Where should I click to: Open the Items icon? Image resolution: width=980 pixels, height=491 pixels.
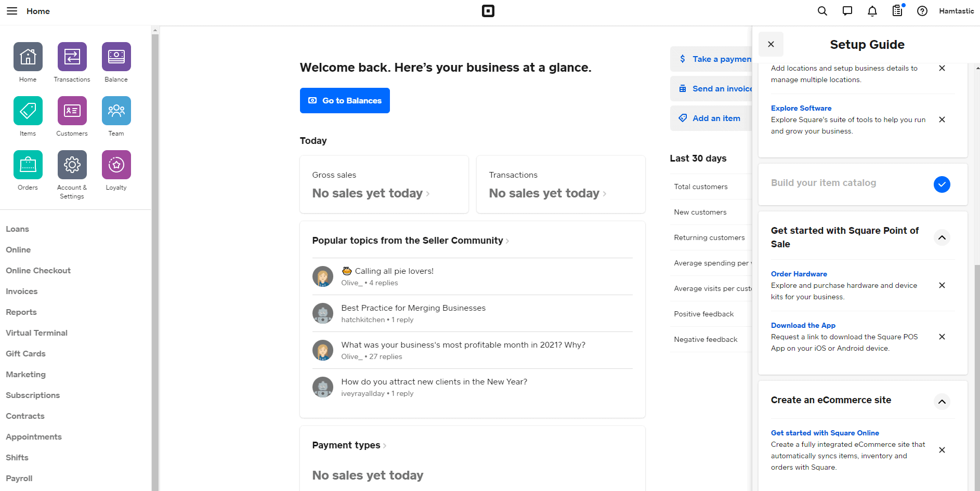tap(28, 111)
